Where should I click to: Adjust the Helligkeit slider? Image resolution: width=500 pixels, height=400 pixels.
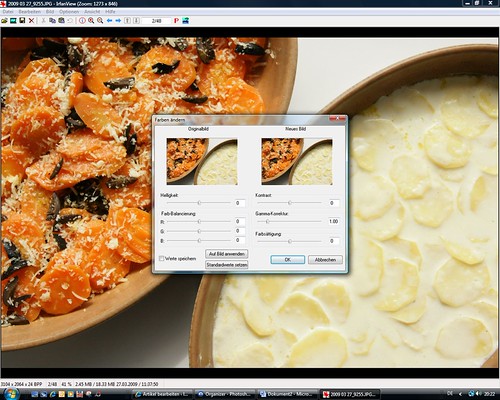coord(199,203)
